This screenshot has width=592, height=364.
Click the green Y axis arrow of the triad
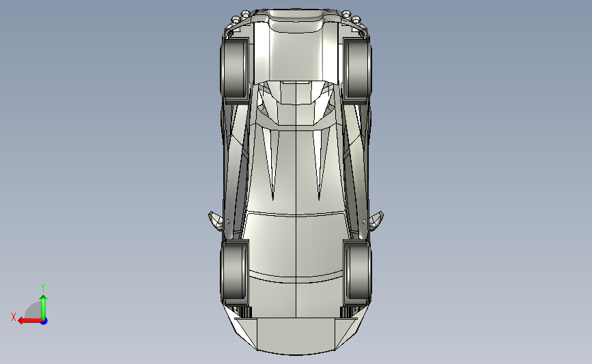[x=44, y=307]
